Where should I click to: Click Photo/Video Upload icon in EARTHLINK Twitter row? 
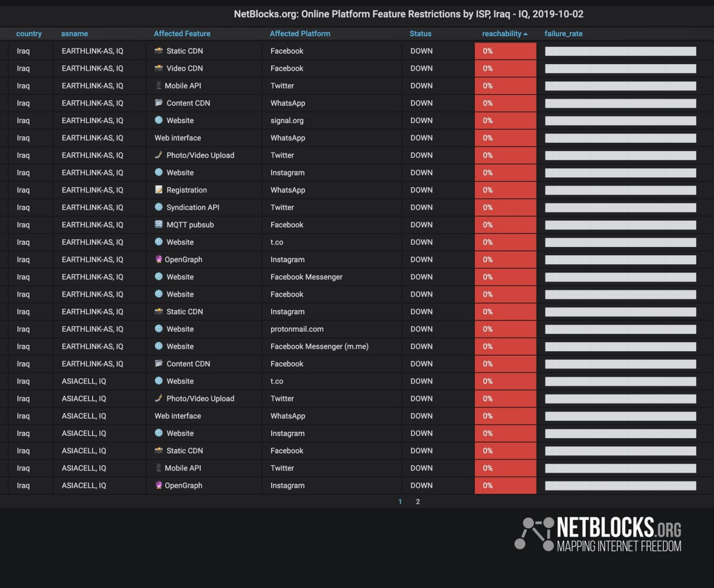[x=159, y=155]
